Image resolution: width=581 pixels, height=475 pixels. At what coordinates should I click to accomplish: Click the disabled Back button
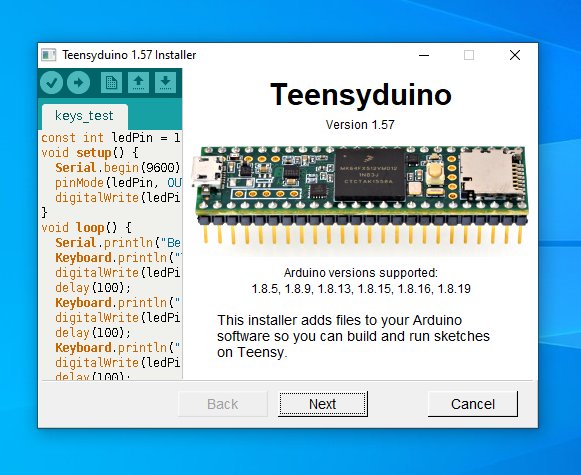point(223,404)
